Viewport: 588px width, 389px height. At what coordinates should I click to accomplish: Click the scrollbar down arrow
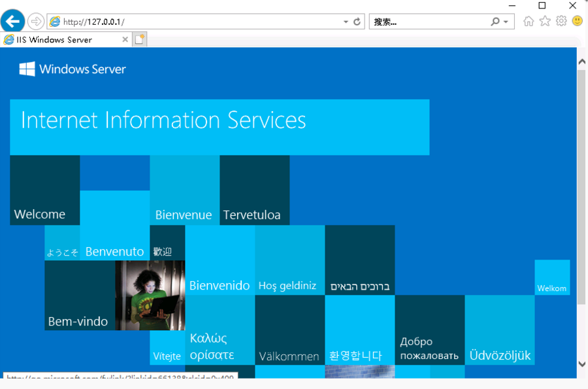[581, 364]
